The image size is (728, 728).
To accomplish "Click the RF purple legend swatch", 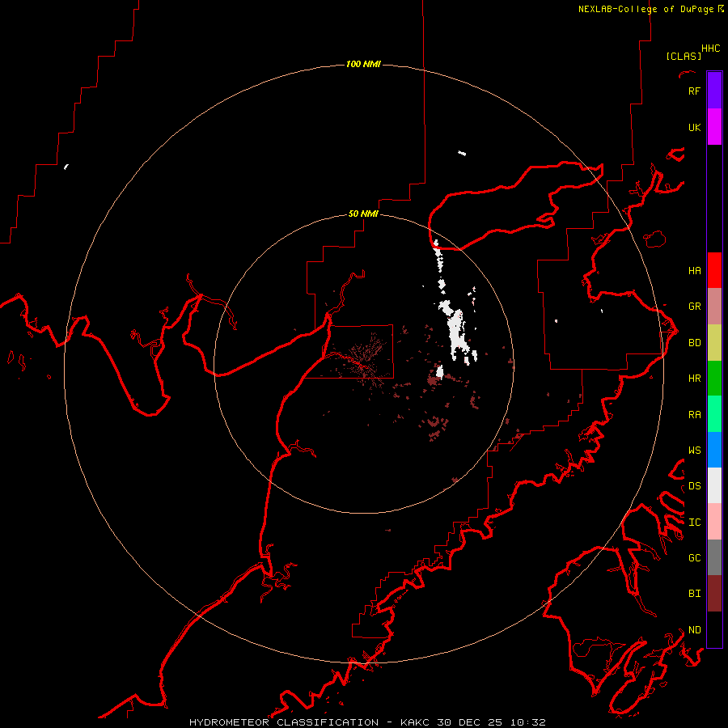I will [714, 91].
